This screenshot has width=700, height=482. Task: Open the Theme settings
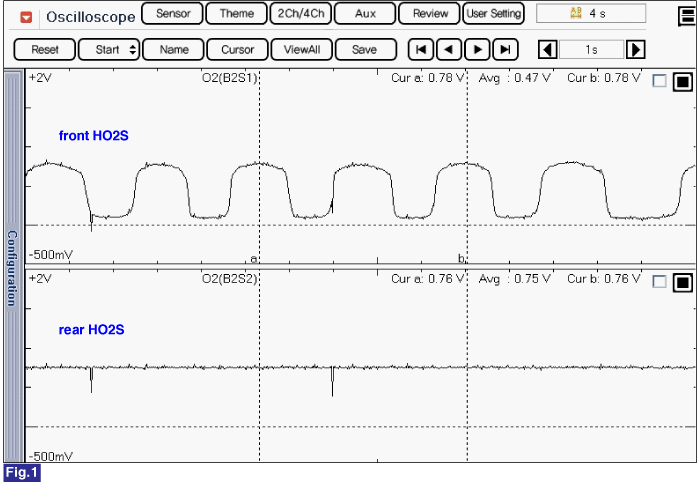tap(237, 13)
